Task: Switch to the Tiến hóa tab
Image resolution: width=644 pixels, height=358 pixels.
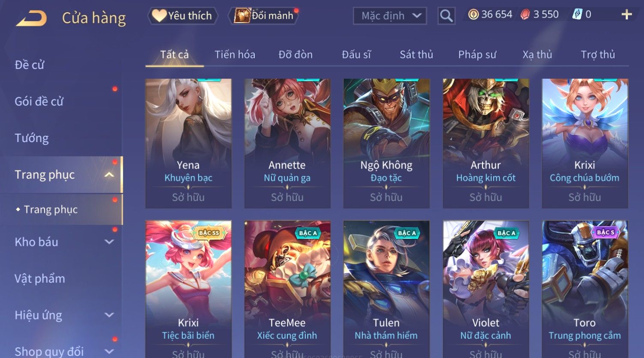Action: pos(235,55)
